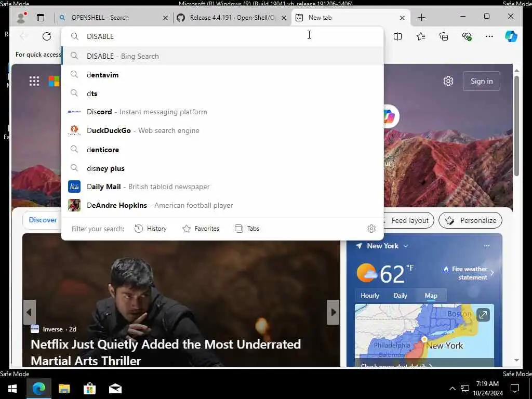Open the Mail app from the taskbar

click(x=115, y=389)
